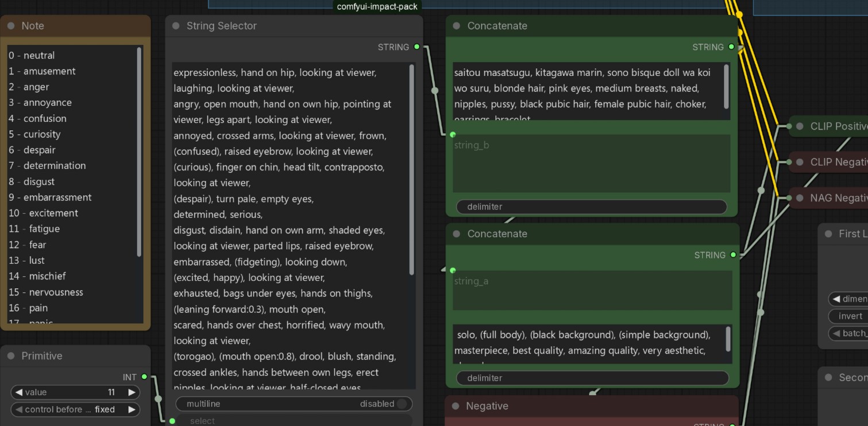Click the '16 - pain' line in Note
This screenshot has height=426, width=868.
point(28,308)
